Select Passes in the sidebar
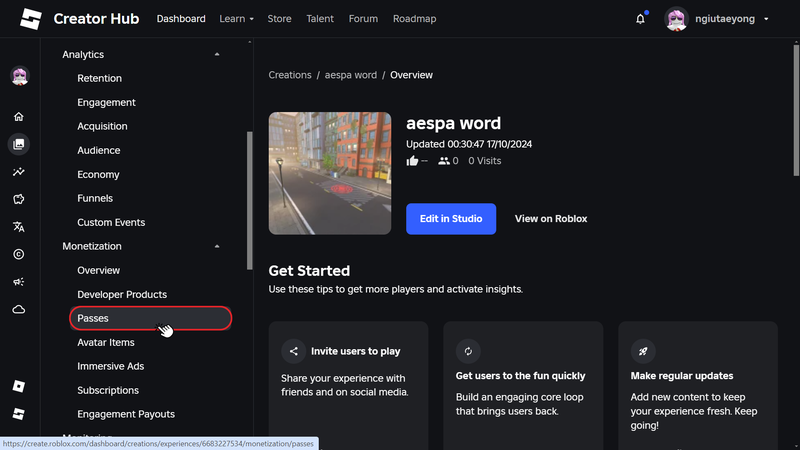This screenshot has width=800, height=450. point(151,318)
